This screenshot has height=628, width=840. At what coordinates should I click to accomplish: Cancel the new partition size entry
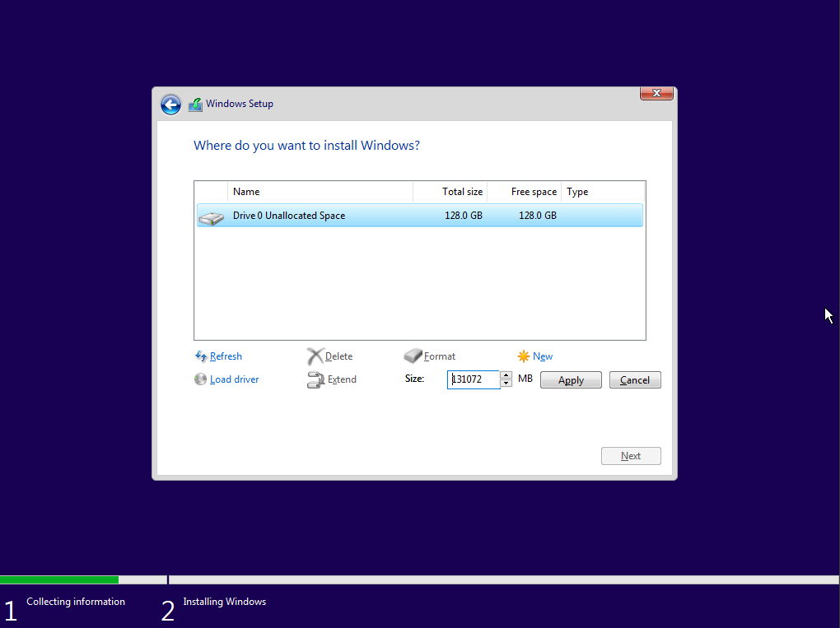(634, 380)
